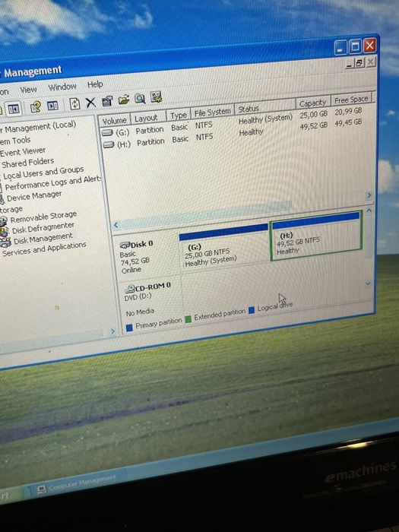The height and width of the screenshot is (532, 399).
Task: Select Local Users and Groups node
Action: (43, 173)
